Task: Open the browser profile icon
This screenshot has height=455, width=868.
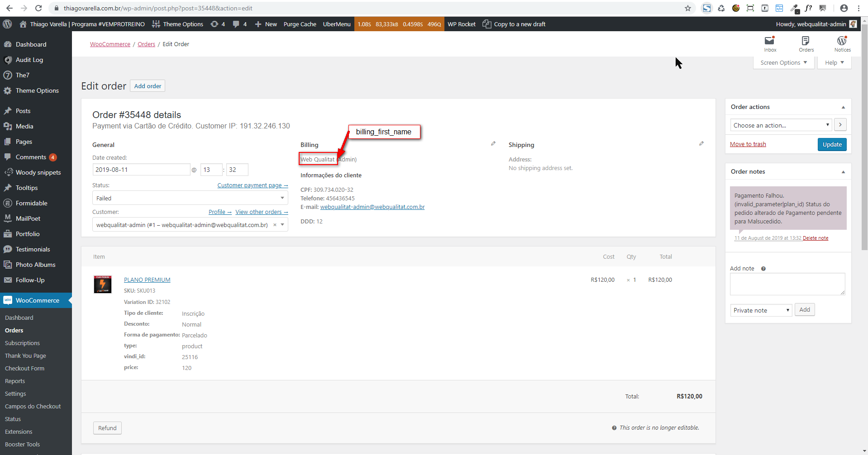Action: (844, 8)
